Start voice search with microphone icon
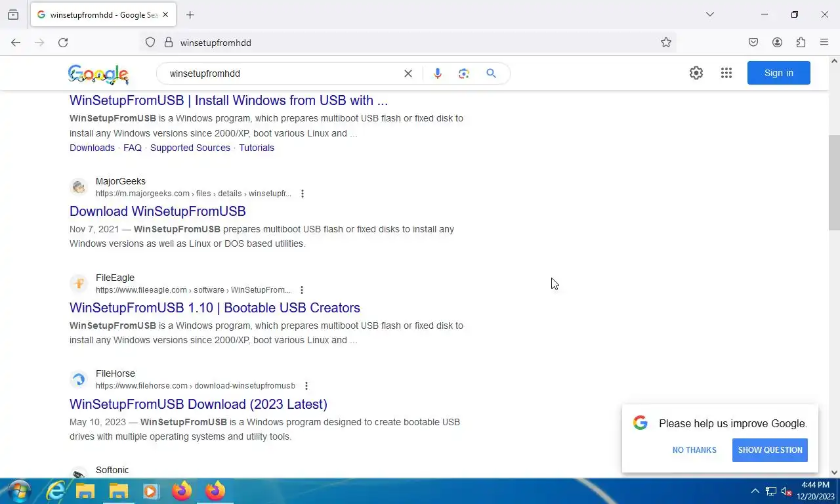The image size is (840, 504). point(438,73)
